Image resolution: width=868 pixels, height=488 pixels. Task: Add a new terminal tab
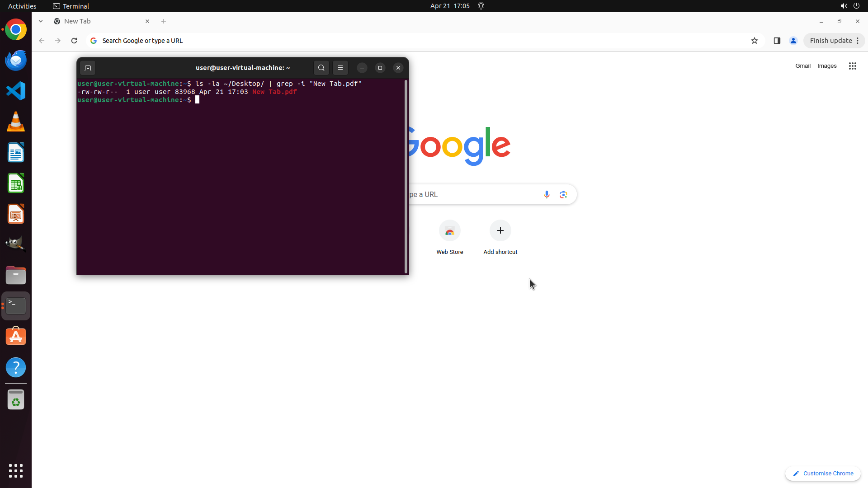point(88,68)
